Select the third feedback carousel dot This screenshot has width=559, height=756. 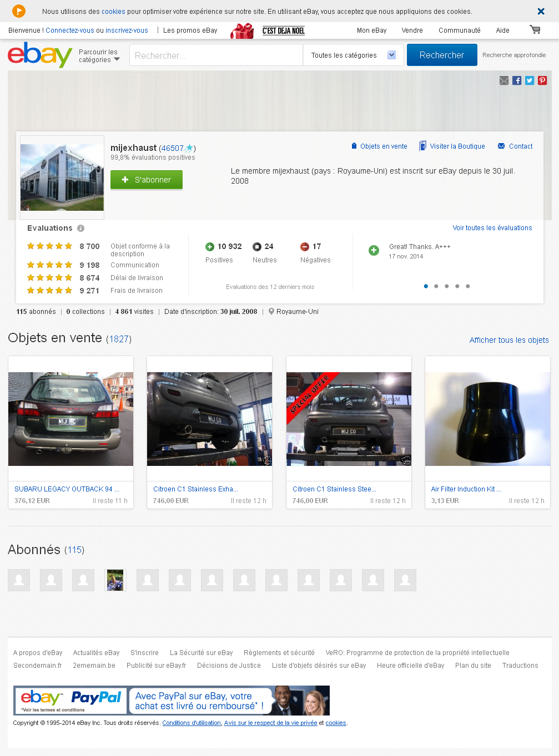(447, 286)
